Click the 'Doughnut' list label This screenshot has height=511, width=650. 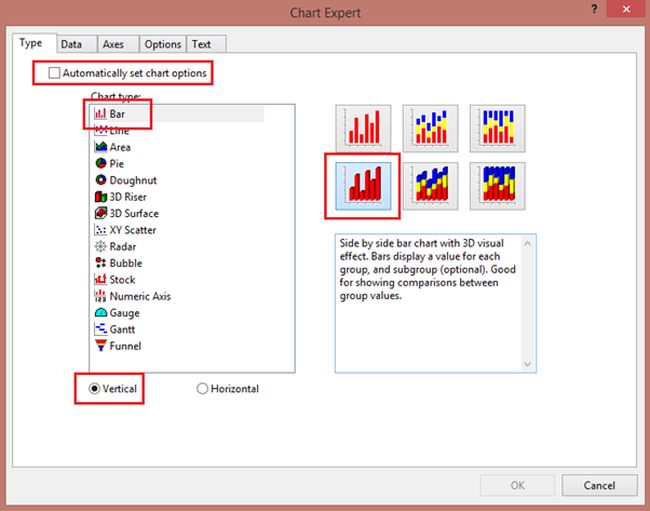pos(133,180)
